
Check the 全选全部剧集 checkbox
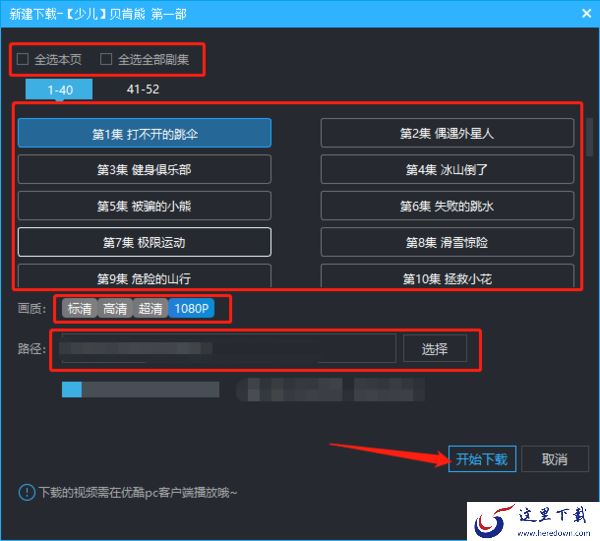[106, 59]
